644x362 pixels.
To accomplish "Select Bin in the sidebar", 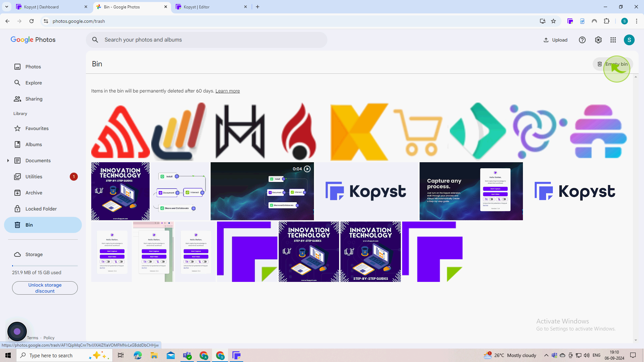I will (43, 225).
